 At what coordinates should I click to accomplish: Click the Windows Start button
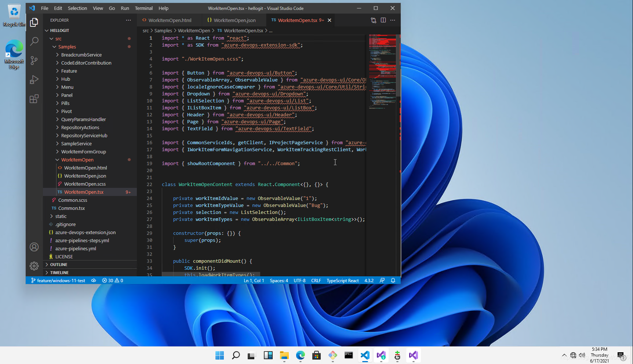click(219, 355)
